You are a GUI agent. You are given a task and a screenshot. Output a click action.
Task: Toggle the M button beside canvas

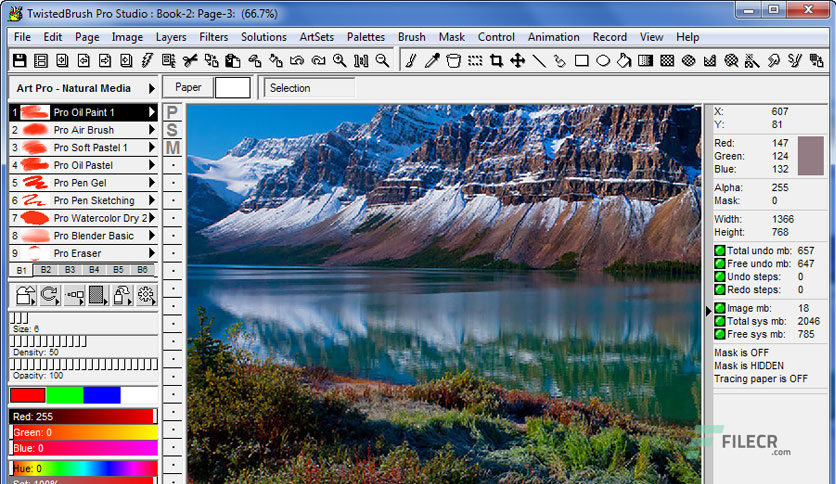point(172,148)
